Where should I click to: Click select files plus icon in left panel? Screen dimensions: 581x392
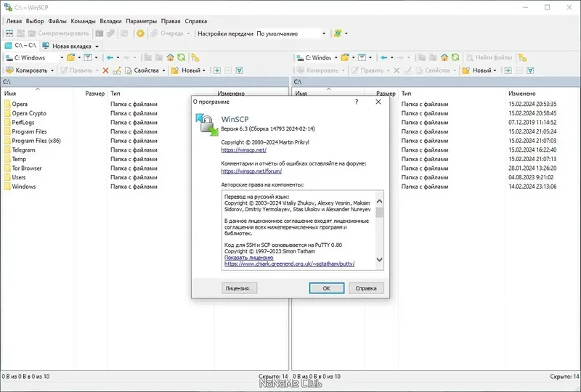click(x=217, y=70)
